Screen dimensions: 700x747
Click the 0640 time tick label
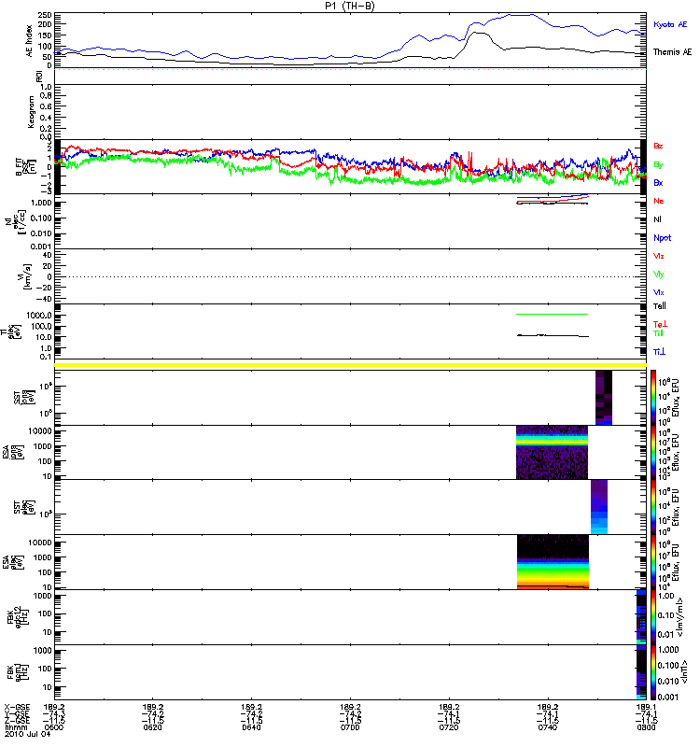click(251, 727)
